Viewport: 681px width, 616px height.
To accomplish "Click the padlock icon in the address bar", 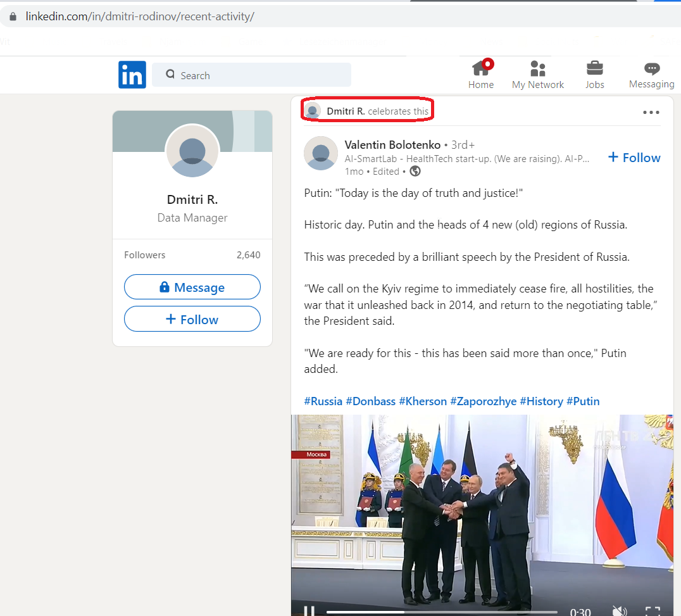I will [x=13, y=16].
